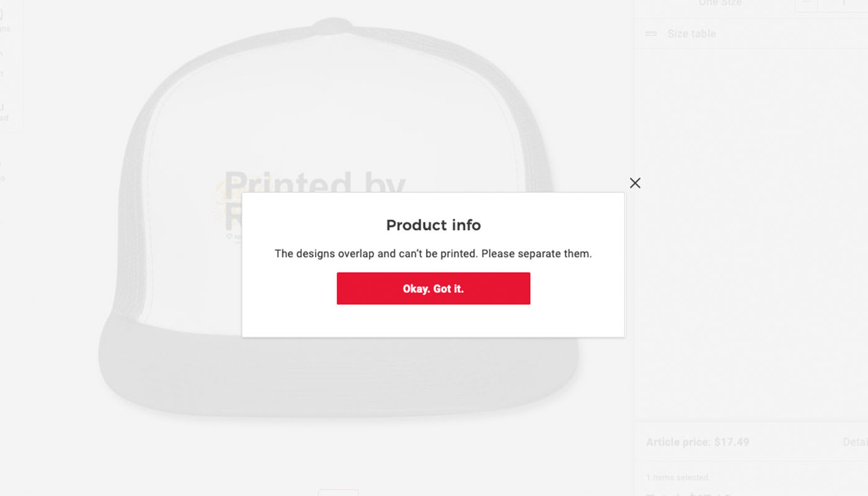Click the Total price at panel bottom
Viewport: 868px width, 496px height.
click(x=688, y=494)
